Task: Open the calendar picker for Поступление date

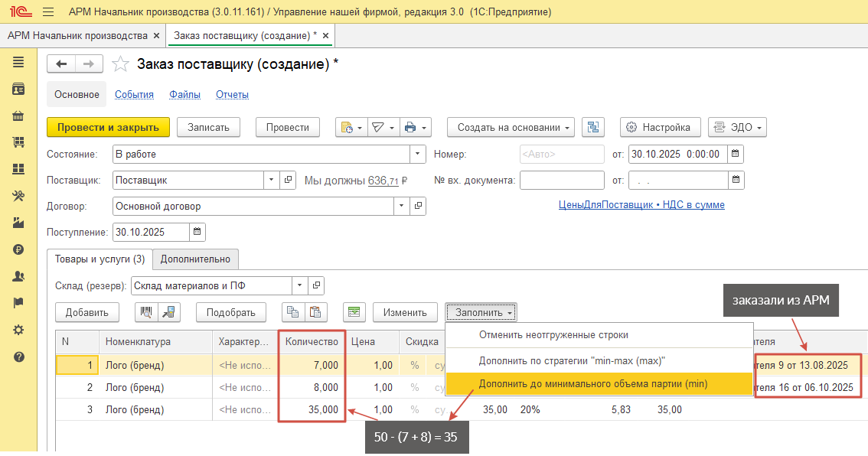Action: coord(197,232)
